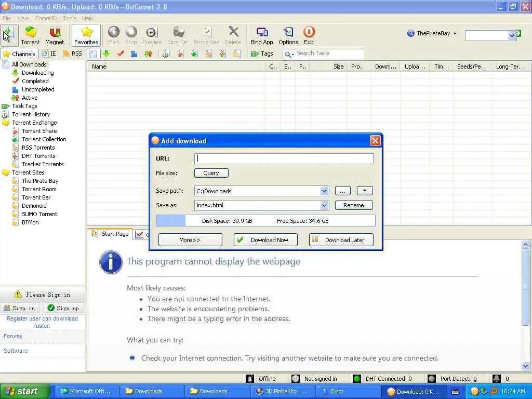Click the DHT Torrents lightning toolbar icon
The height and width of the screenshot is (399, 532).
[x=222, y=54]
